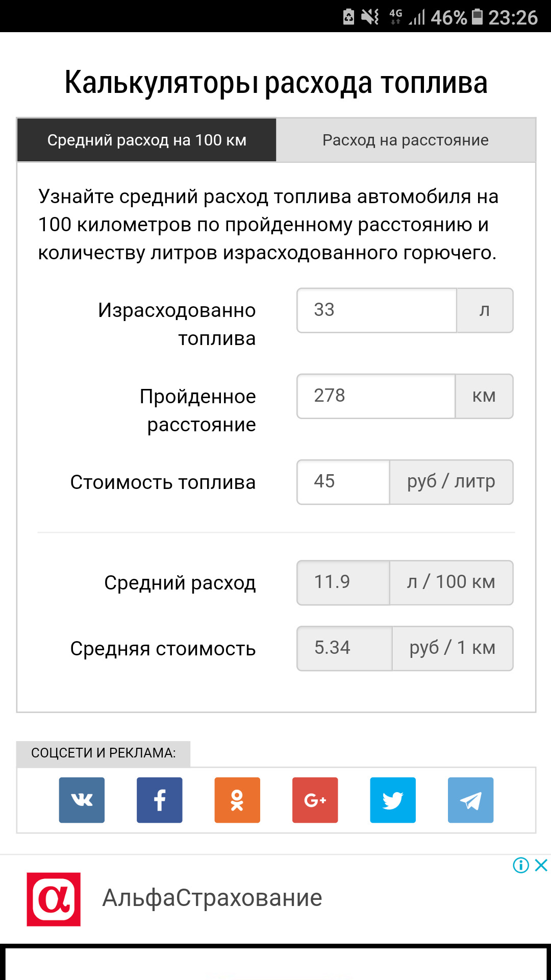Screen dimensions: 551x980
Task: Open the 'Расход на расстояние' tab
Action: pyautogui.click(x=406, y=140)
